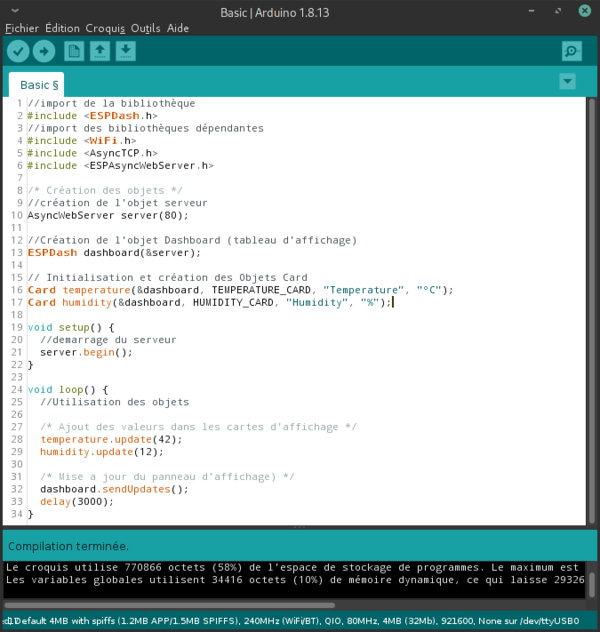Click the line '#include <AsyncTCP.h>'
Viewport: 600px width, 632px height.
click(92, 153)
